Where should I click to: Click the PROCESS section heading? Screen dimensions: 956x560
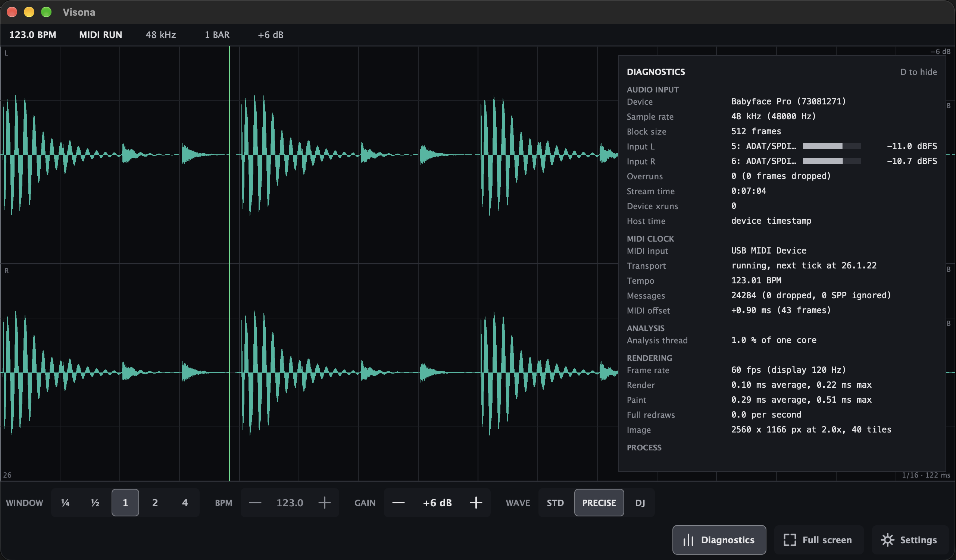coord(644,448)
